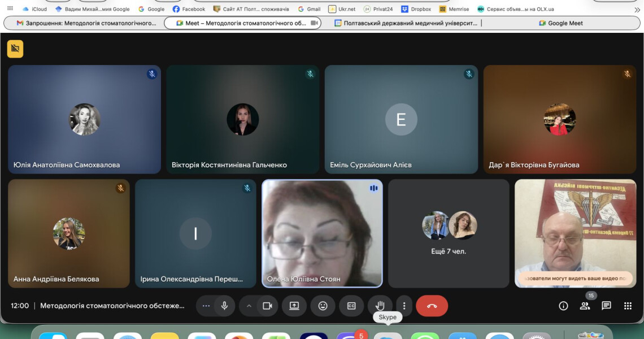Open more options three-dot menu

click(x=404, y=306)
